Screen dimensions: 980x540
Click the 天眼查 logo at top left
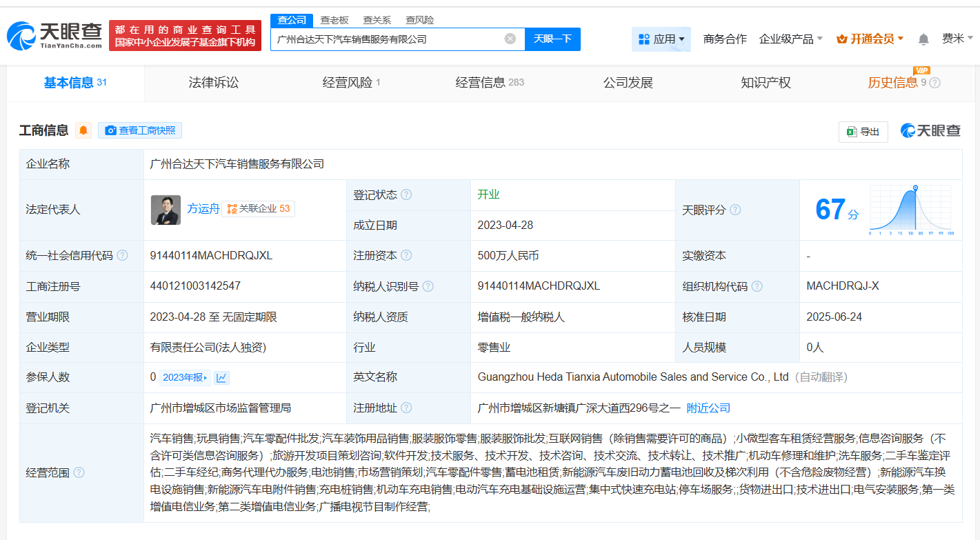[x=55, y=35]
